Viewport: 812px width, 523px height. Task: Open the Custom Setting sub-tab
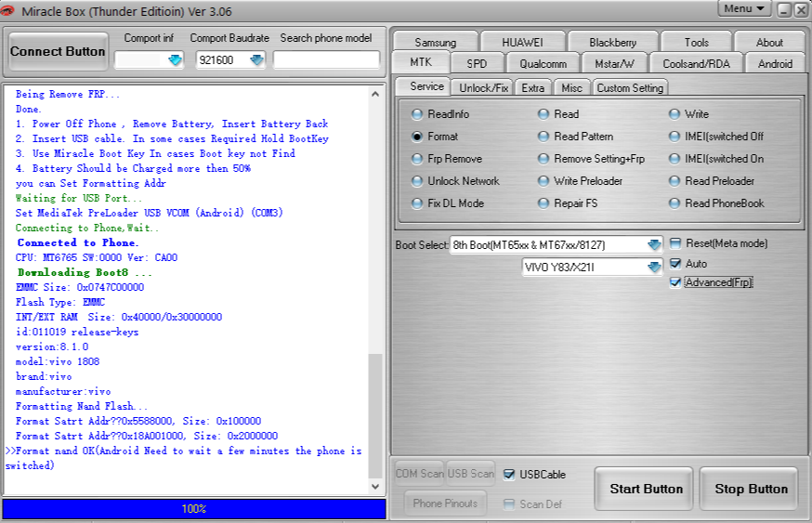630,88
